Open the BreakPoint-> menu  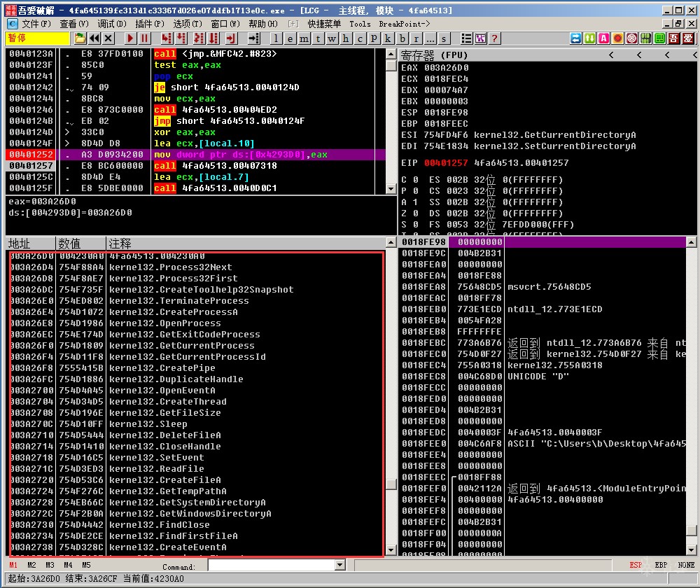405,24
